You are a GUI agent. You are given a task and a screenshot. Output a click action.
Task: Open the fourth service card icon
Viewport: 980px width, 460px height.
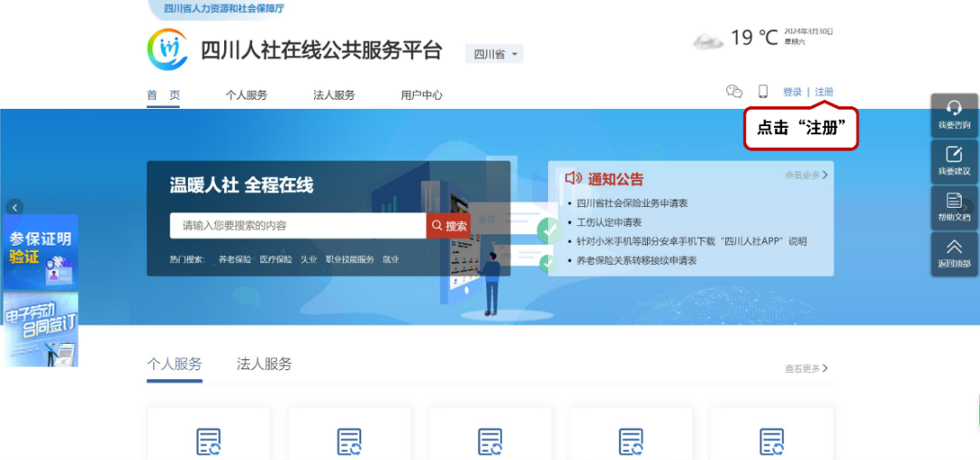[631, 441]
